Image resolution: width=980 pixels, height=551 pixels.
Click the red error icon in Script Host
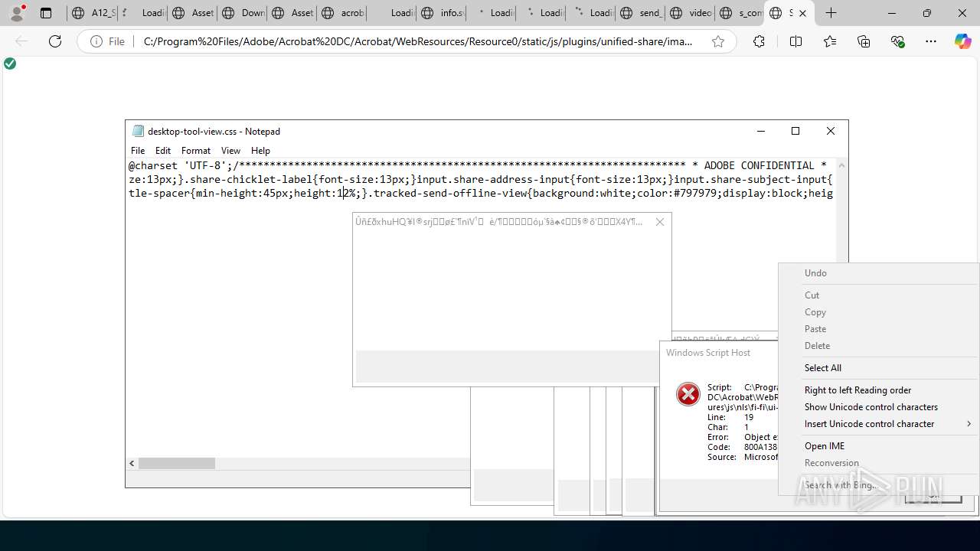688,394
